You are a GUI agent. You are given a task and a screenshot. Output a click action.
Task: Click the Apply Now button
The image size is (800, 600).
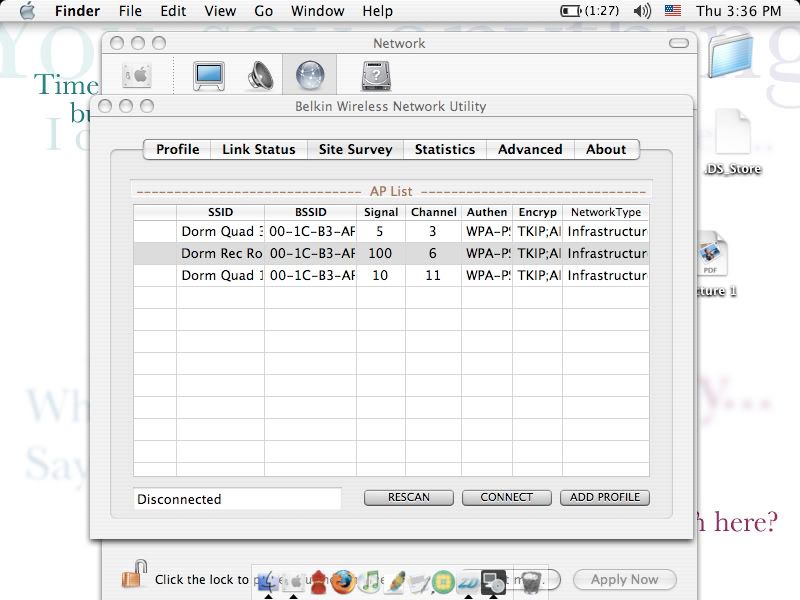(x=624, y=580)
